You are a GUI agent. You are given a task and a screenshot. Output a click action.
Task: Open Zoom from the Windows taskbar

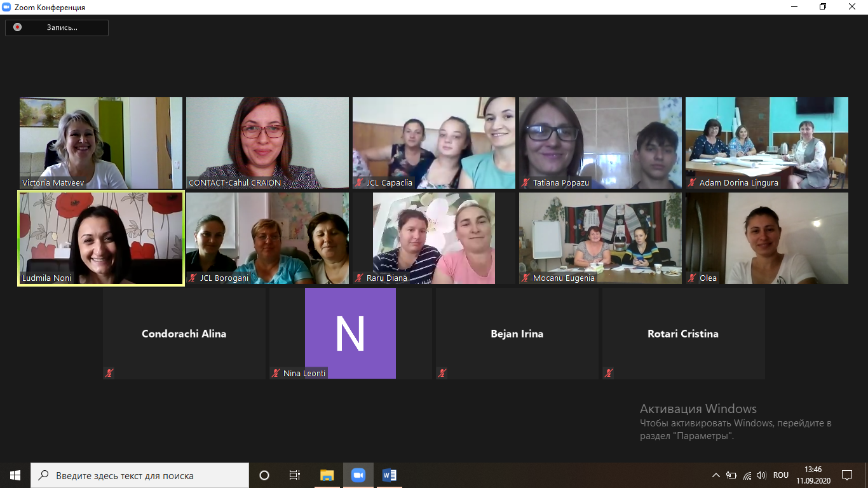[358, 475]
